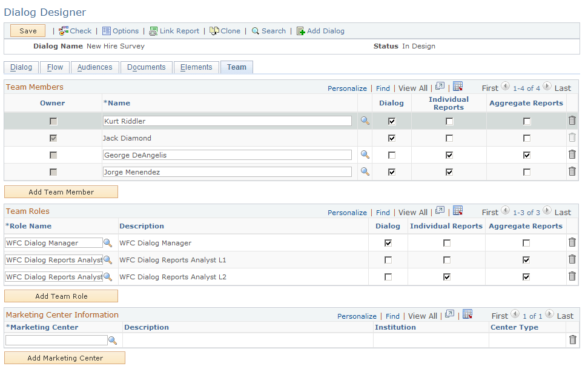588x369 pixels.
Task: Uncheck Dialog for Jack Diamond
Action: [391, 138]
